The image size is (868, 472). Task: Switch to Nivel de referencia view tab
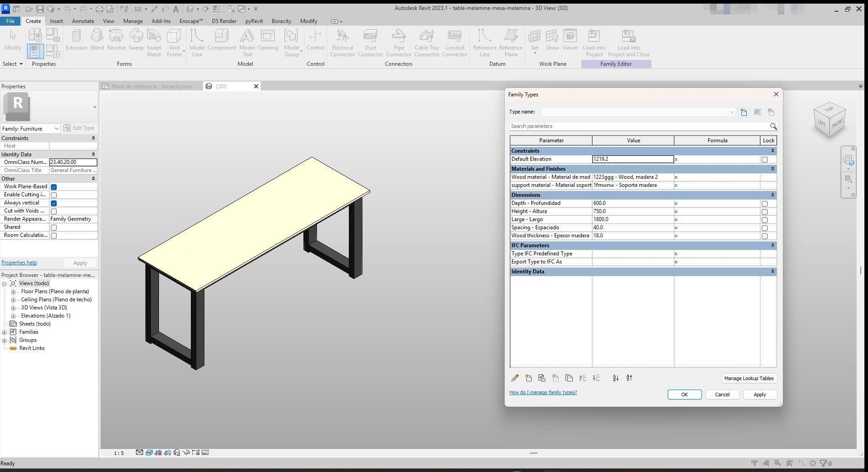pyautogui.click(x=152, y=86)
